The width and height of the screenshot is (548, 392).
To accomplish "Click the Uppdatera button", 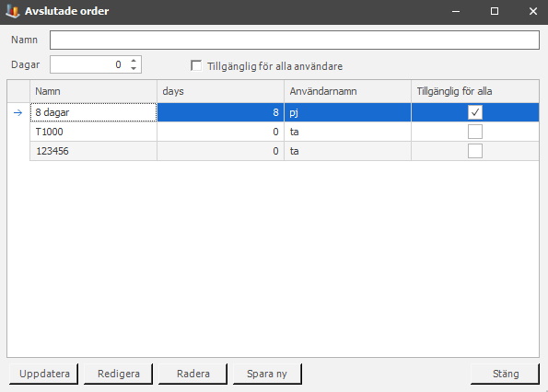I will click(x=43, y=374).
